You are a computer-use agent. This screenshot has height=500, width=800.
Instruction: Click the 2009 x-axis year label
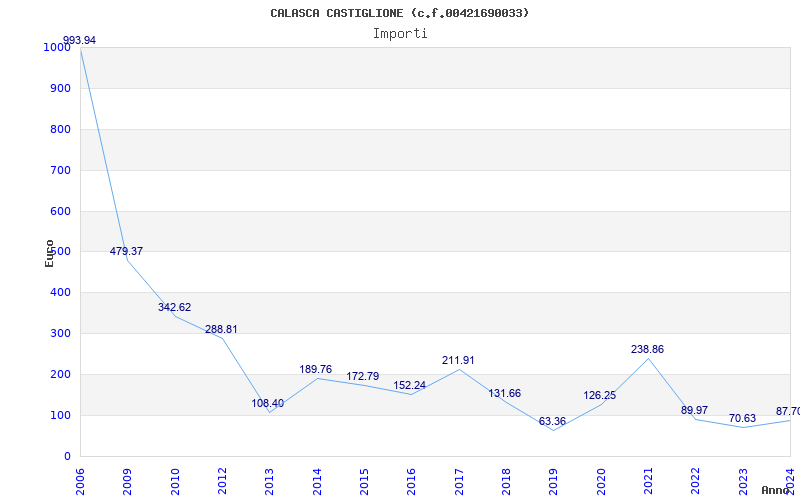127,481
